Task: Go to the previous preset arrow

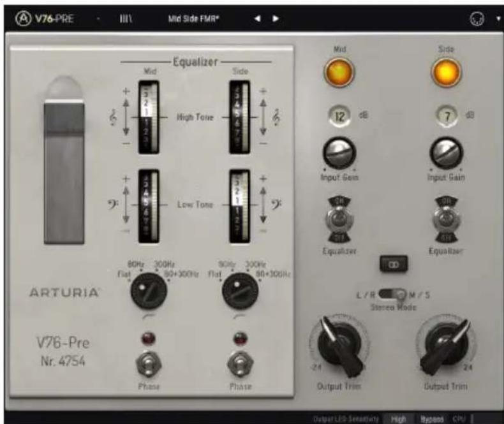Action: 257,18
